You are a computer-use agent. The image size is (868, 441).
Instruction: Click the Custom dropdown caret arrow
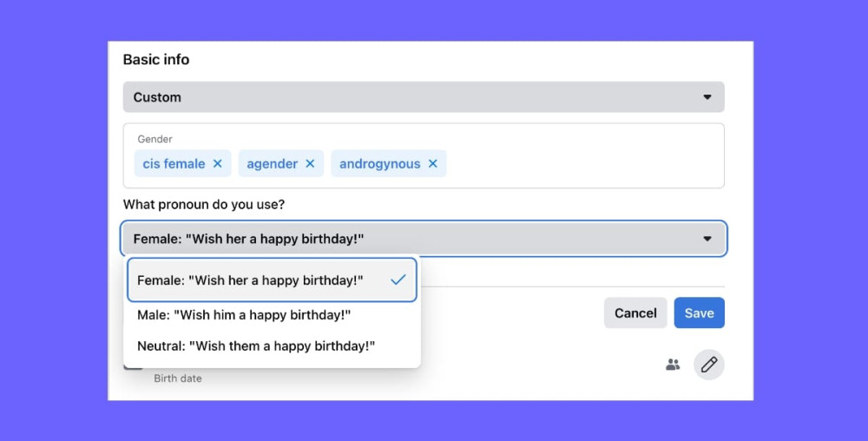click(x=707, y=97)
